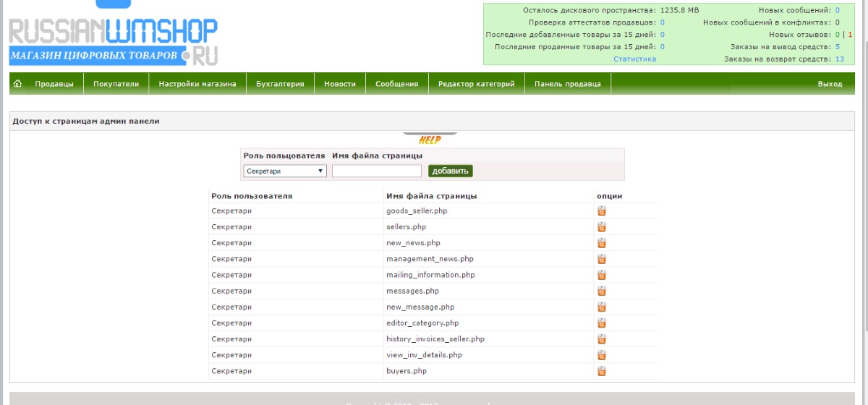Open the Сообщения menu
Viewport: 868px width, 405px height.
click(x=397, y=84)
